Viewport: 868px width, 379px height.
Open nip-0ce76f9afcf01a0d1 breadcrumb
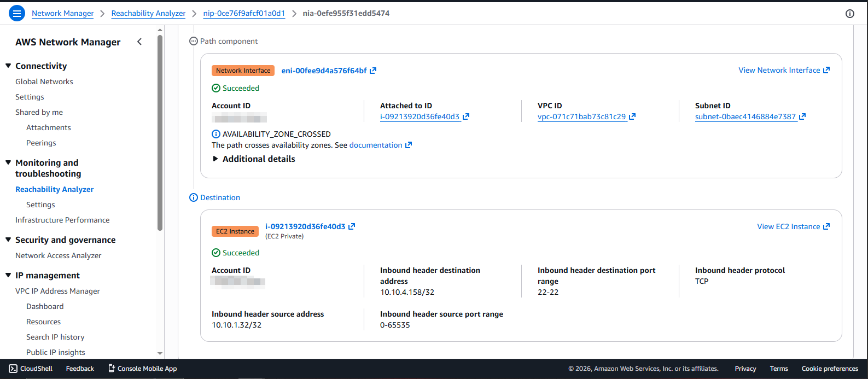244,13
